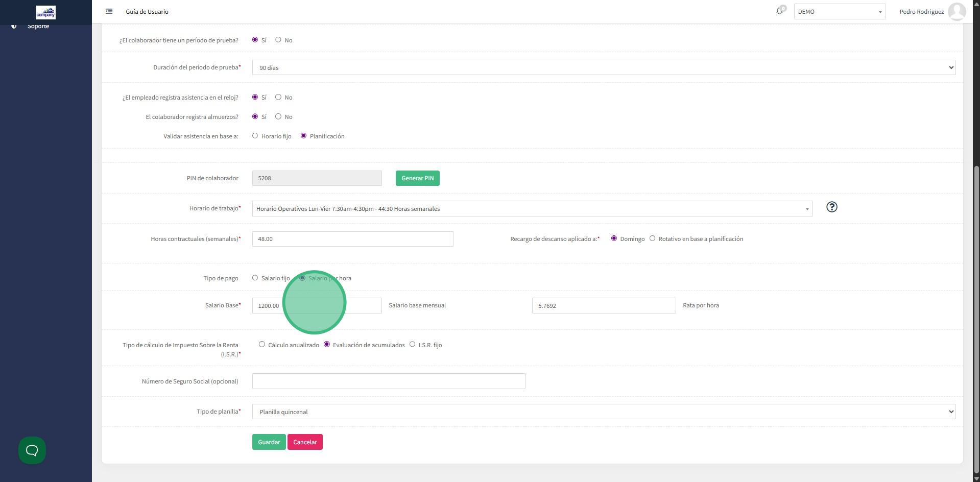980x482 pixels.
Task: Select Horario fijo for attendance validation
Action: tap(255, 136)
